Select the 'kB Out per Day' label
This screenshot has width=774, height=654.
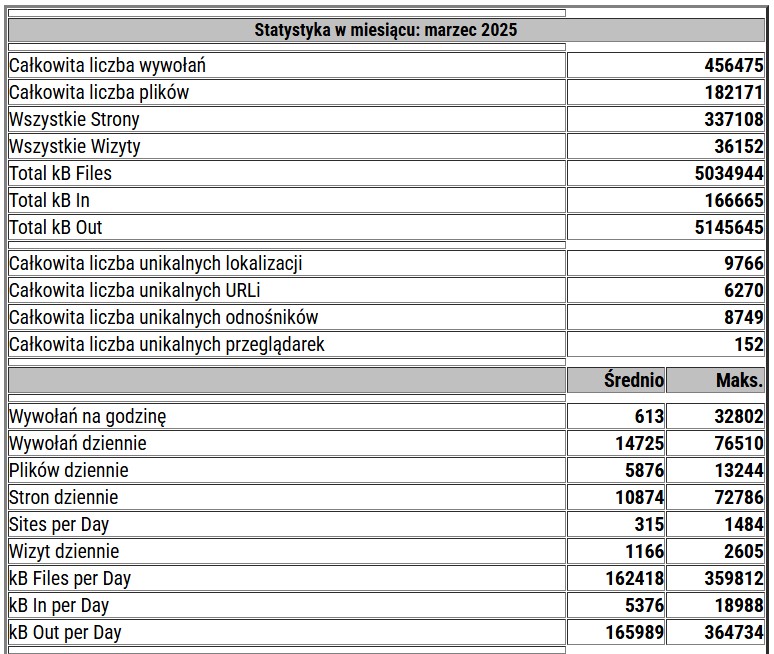pyautogui.click(x=65, y=632)
